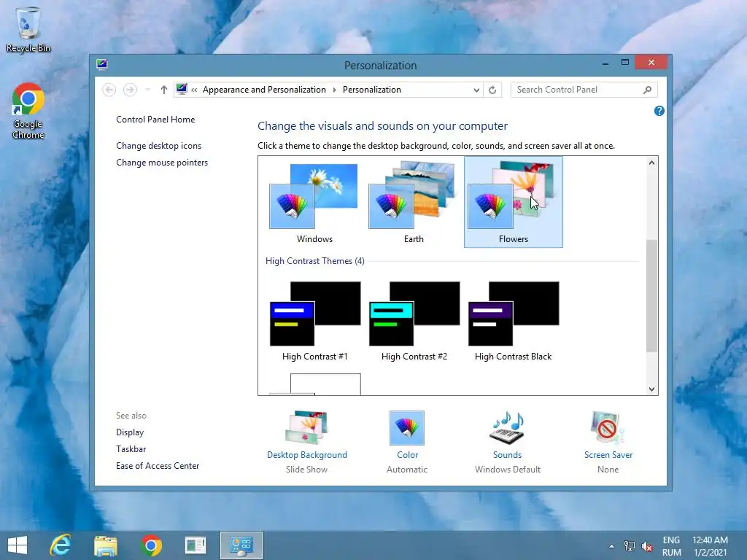Click the Back navigation arrow
747x560 pixels.
(x=109, y=90)
